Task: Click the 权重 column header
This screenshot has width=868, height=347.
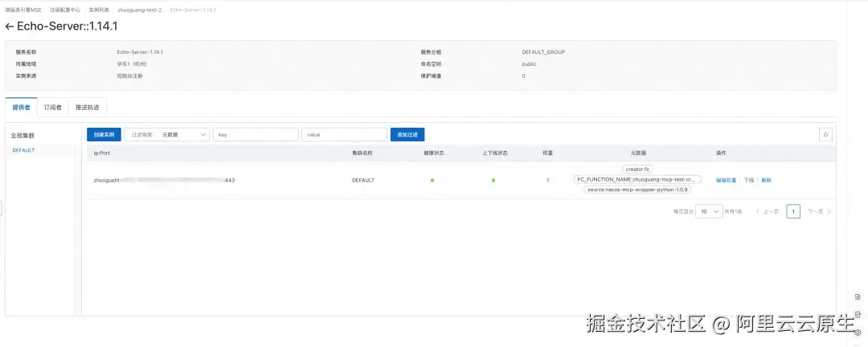Action: click(x=547, y=153)
